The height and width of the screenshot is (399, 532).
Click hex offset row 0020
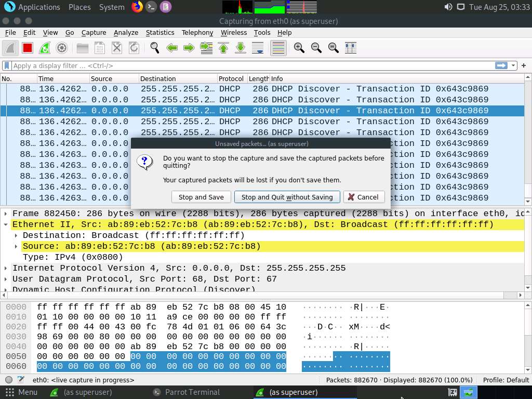[16, 327]
